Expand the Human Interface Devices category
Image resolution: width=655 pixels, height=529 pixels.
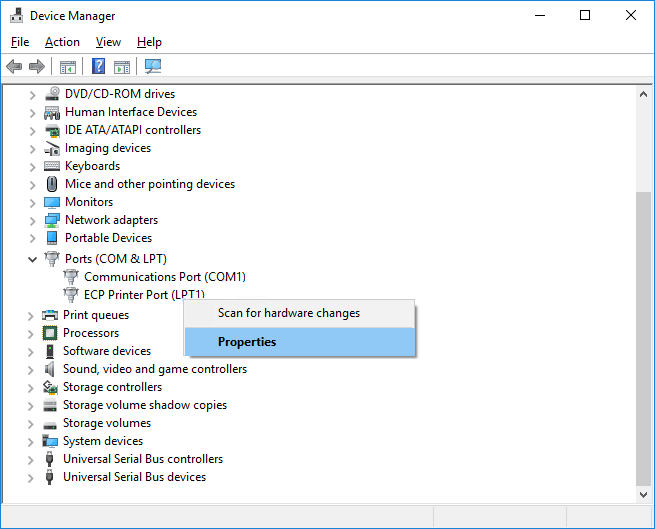click(33, 112)
